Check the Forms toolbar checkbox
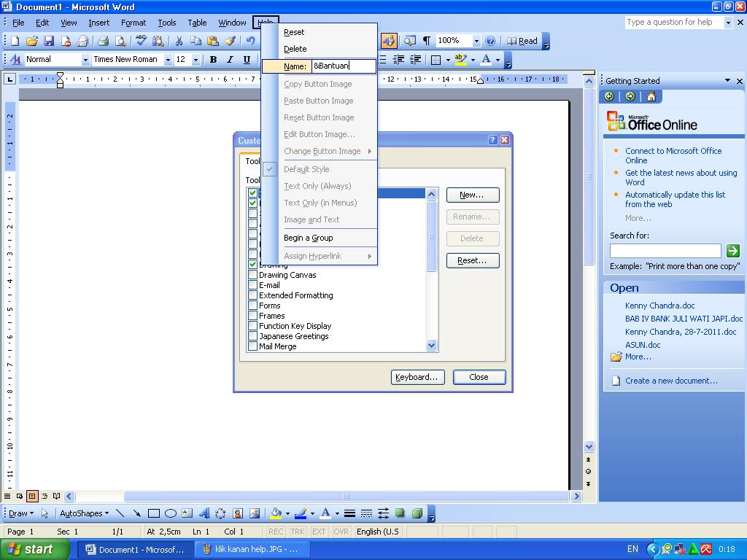 [x=253, y=306]
